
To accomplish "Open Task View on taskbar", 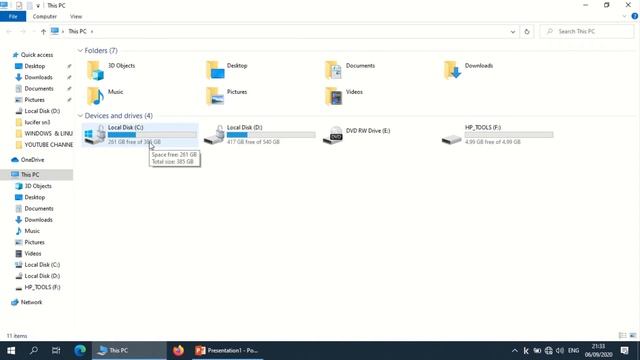I will tap(56, 351).
